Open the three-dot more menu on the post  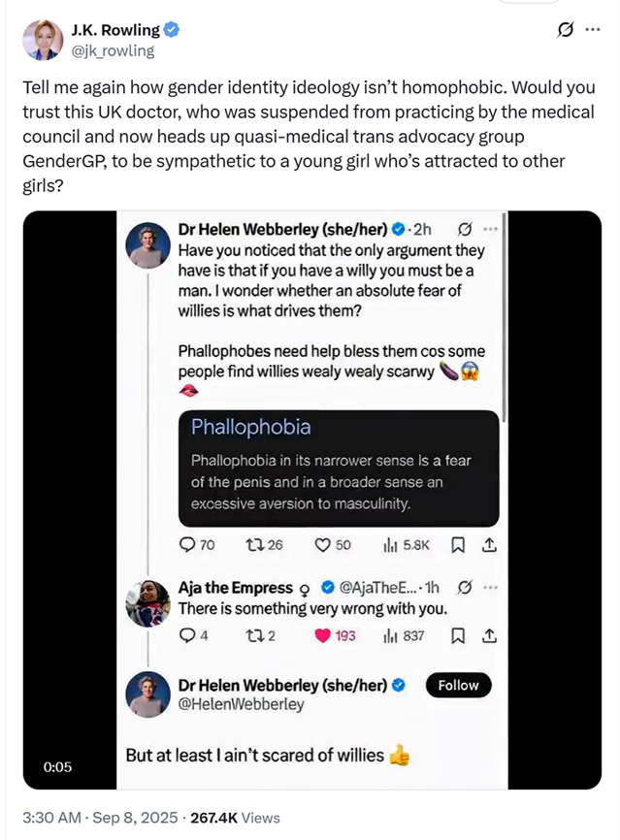(593, 29)
